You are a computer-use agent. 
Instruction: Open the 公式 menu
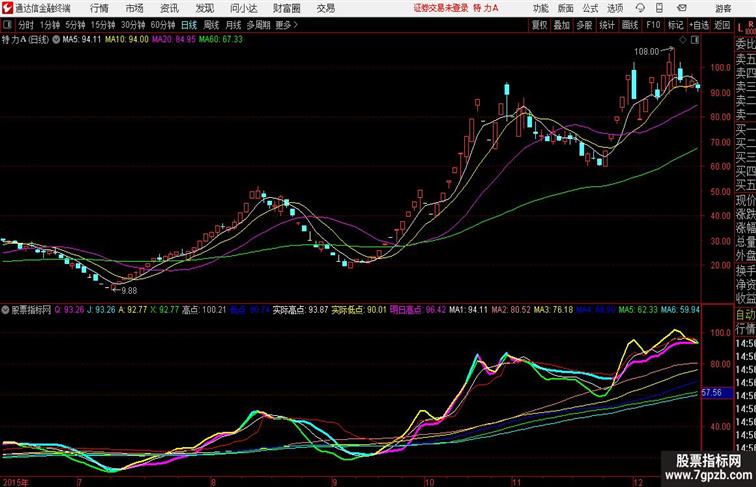pos(590,8)
